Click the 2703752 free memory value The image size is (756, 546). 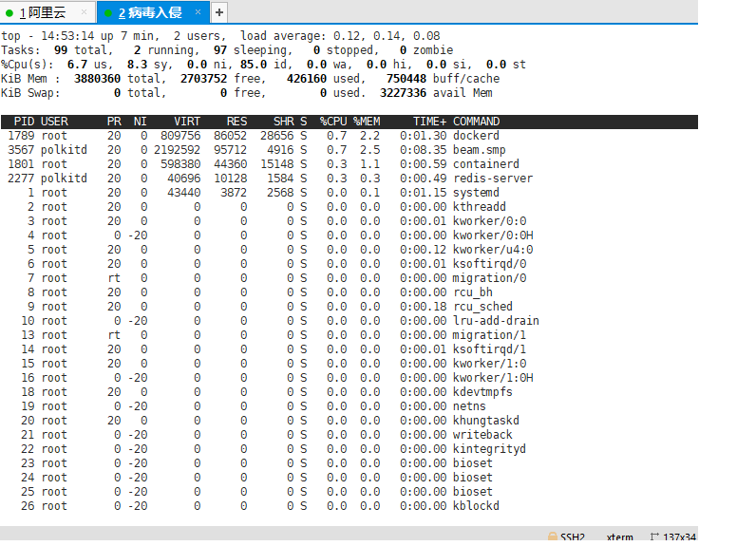click(203, 79)
